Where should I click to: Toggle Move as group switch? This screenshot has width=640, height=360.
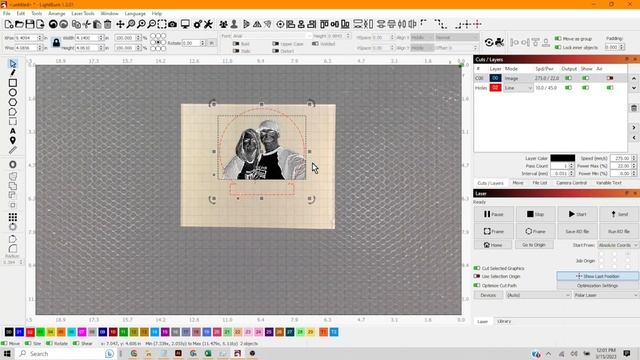click(x=558, y=38)
